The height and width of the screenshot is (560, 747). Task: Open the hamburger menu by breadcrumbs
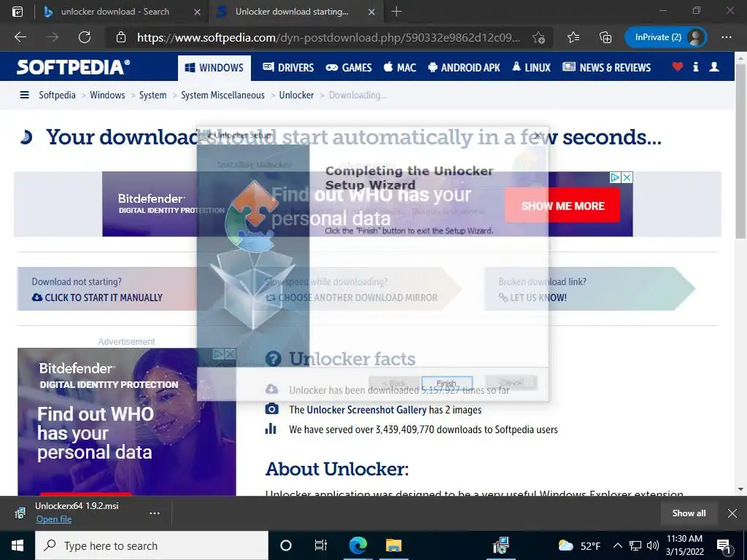coord(24,95)
